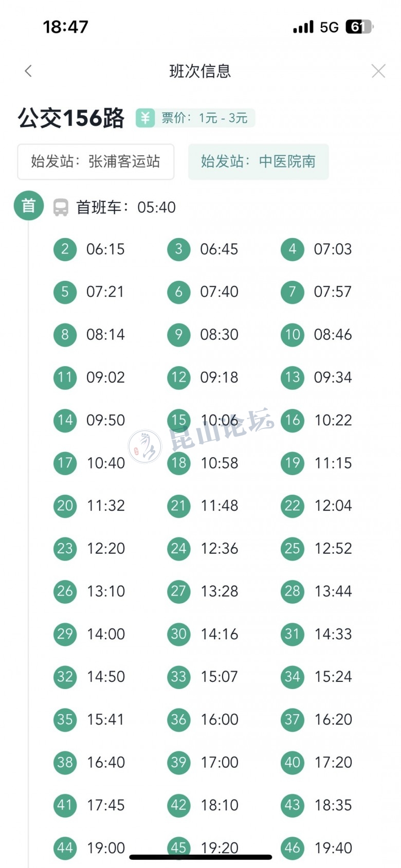Tap numbered badge 23 for 12:20
This screenshot has width=401, height=868.
pyautogui.click(x=65, y=548)
